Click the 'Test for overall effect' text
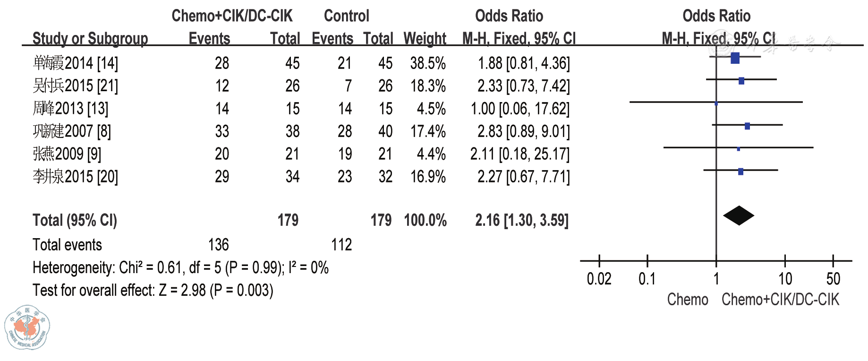This screenshot has width=868, height=361. pos(153,290)
